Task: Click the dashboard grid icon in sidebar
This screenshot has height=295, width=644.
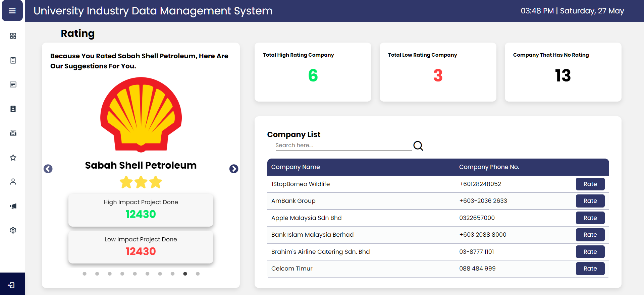Action: coord(13,36)
